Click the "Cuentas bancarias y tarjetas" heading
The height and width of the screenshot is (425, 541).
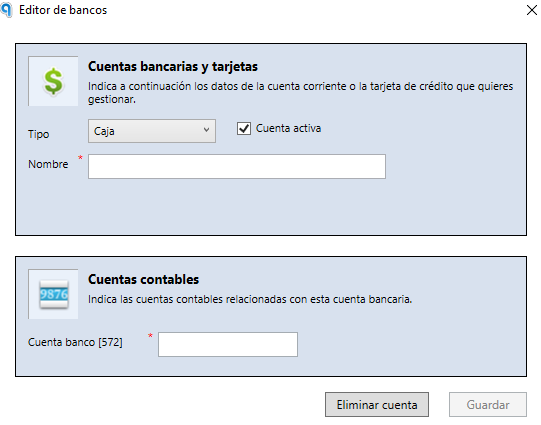click(x=173, y=66)
